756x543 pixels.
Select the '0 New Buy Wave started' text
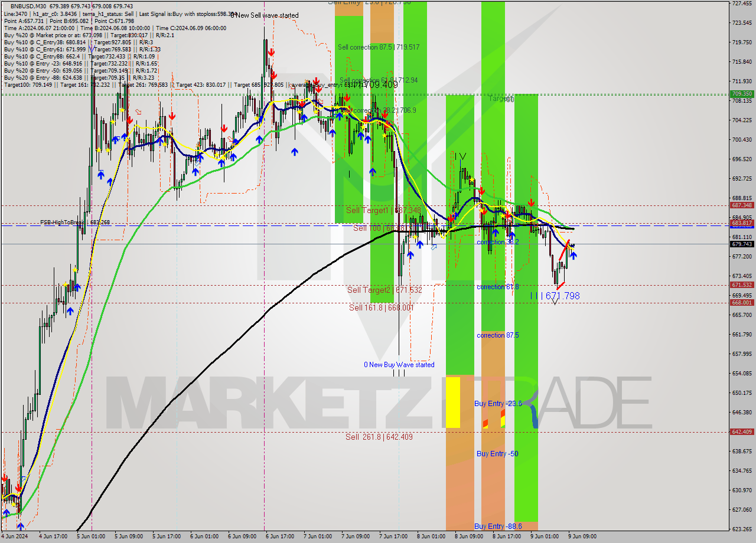[399, 365]
